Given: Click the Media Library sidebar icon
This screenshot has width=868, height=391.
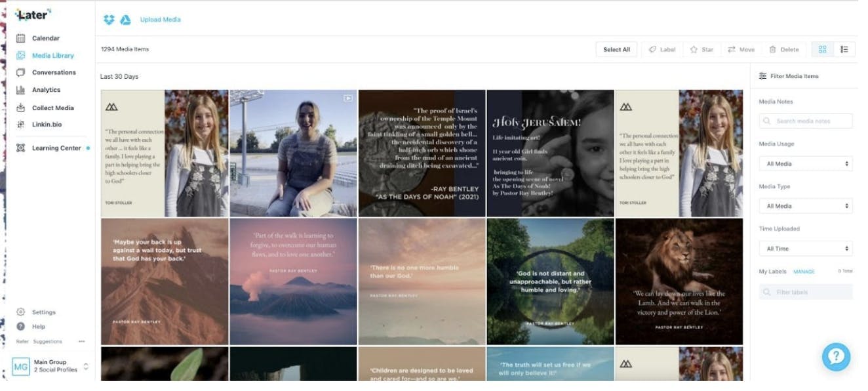Looking at the screenshot, I should 20,56.
